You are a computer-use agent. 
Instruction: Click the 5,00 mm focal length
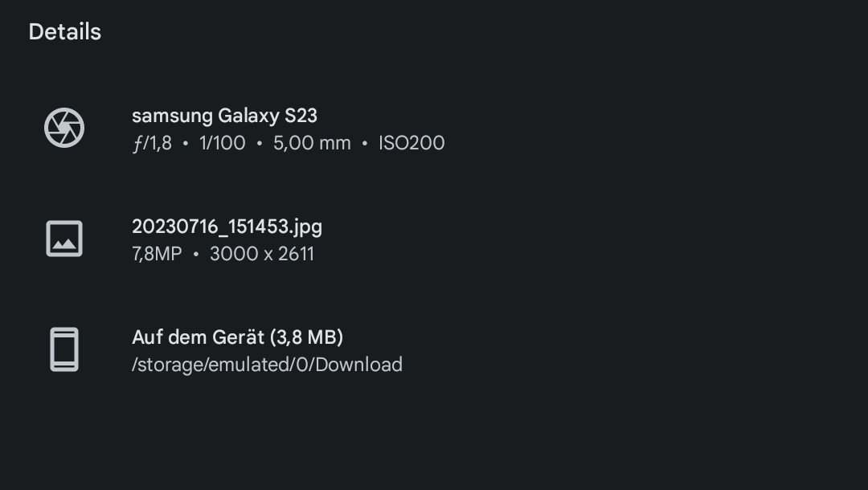click(x=312, y=144)
